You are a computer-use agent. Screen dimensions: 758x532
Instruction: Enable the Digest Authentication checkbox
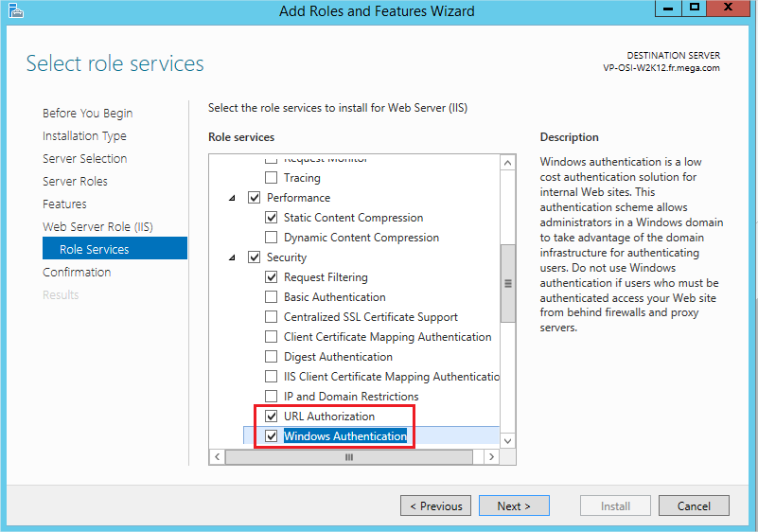tap(272, 357)
